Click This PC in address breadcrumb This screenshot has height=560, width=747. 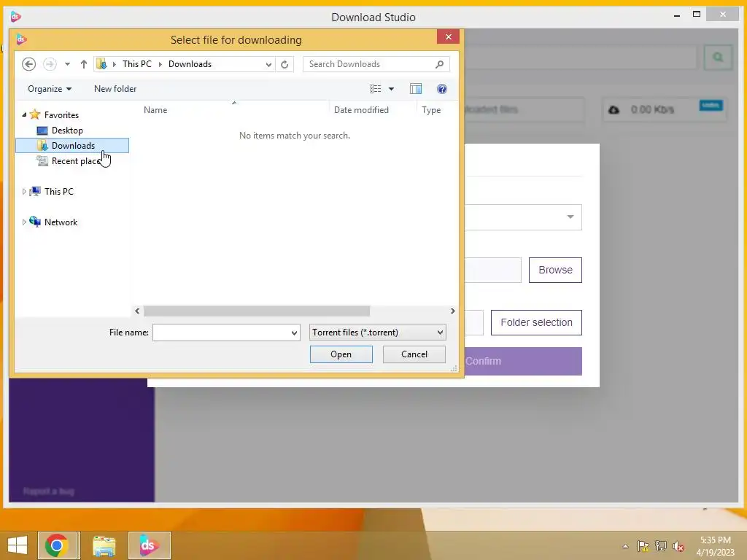136,64
